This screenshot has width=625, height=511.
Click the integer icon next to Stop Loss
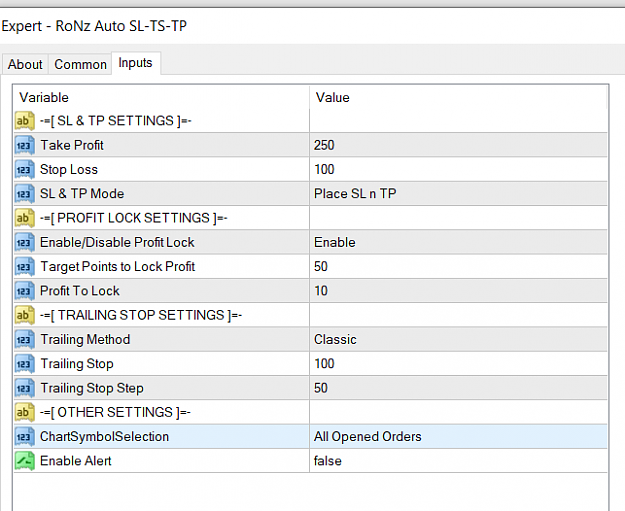click(24, 169)
